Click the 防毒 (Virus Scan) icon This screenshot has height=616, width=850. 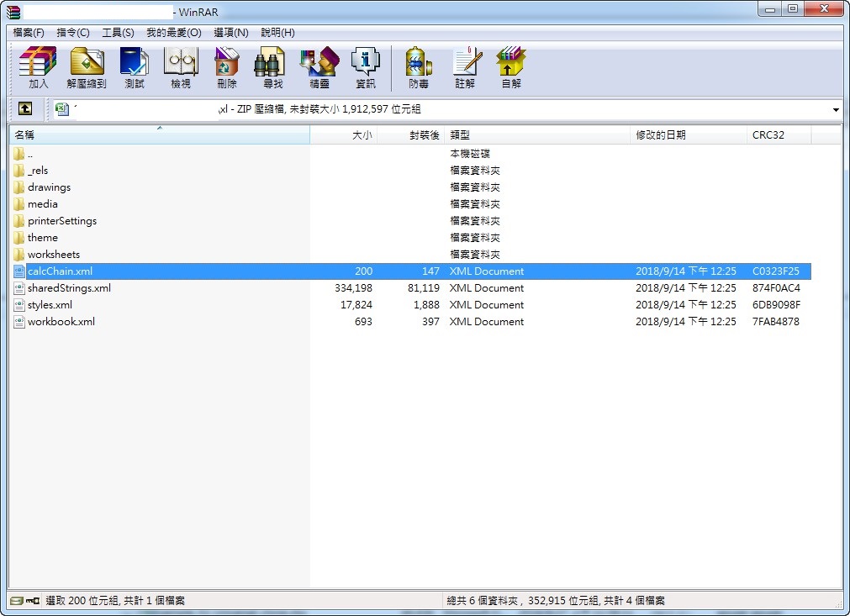coord(419,67)
